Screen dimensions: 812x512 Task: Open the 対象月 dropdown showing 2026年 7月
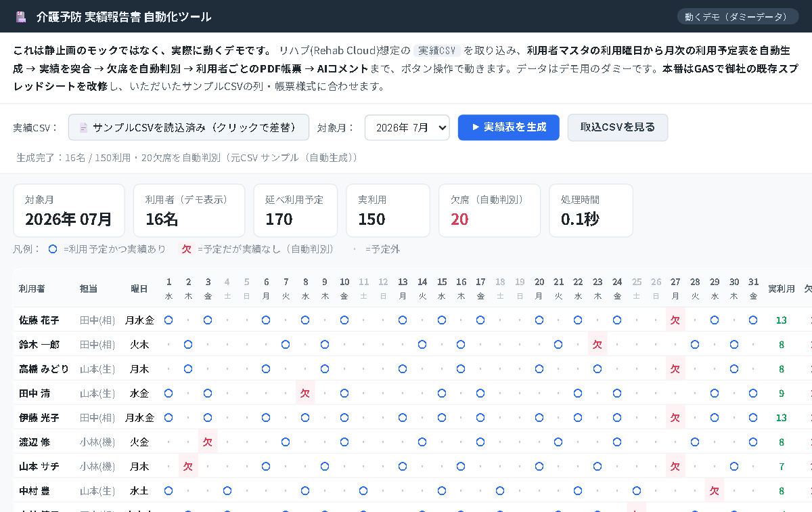coord(407,127)
